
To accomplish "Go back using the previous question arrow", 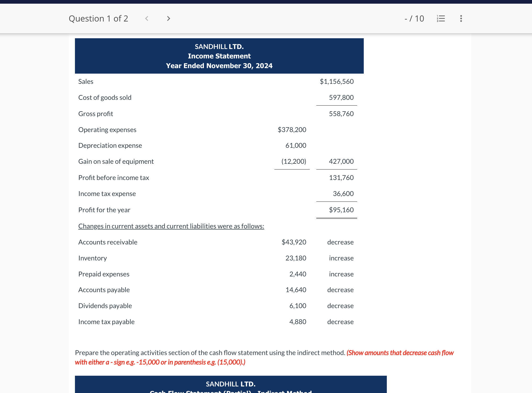I will click(147, 18).
